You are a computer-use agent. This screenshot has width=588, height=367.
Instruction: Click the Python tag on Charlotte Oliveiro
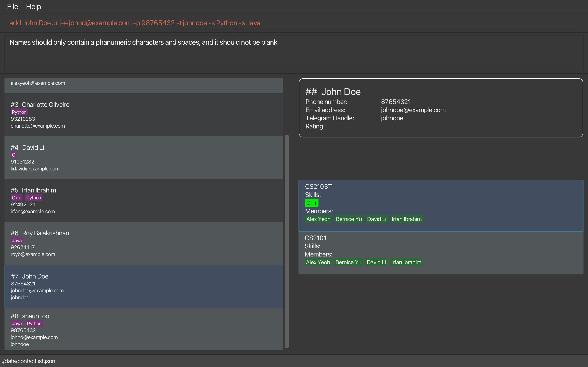tap(19, 112)
